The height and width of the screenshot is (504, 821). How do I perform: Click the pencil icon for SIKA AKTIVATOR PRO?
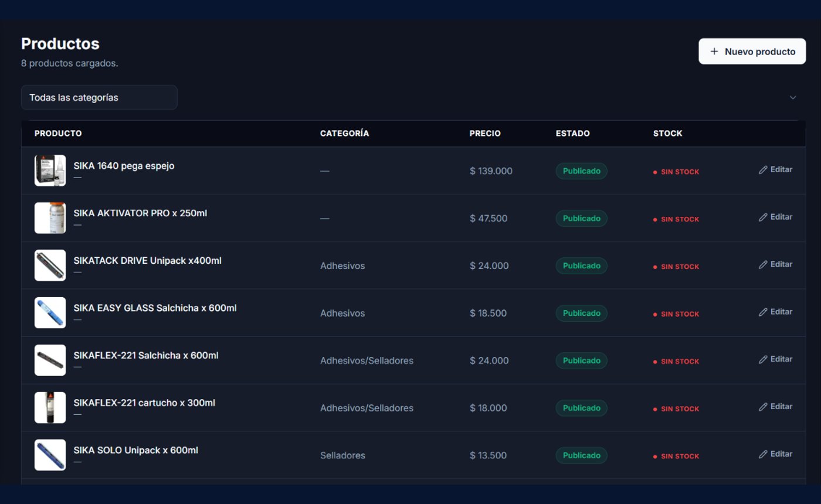[x=763, y=217]
